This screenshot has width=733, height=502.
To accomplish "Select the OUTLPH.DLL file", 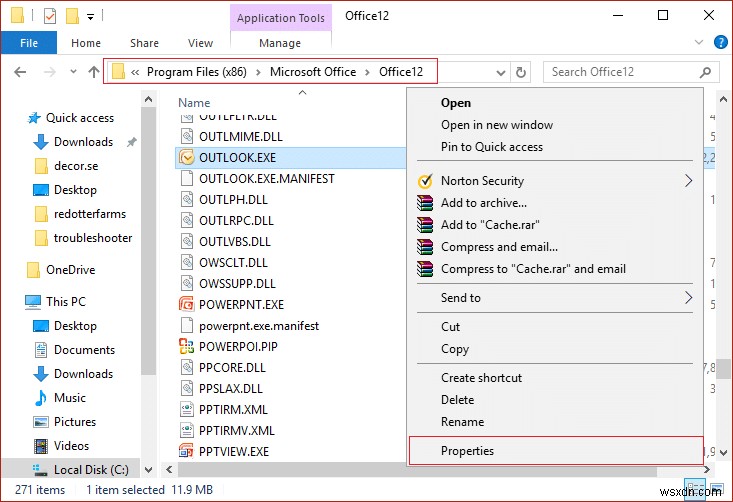I will pos(233,200).
